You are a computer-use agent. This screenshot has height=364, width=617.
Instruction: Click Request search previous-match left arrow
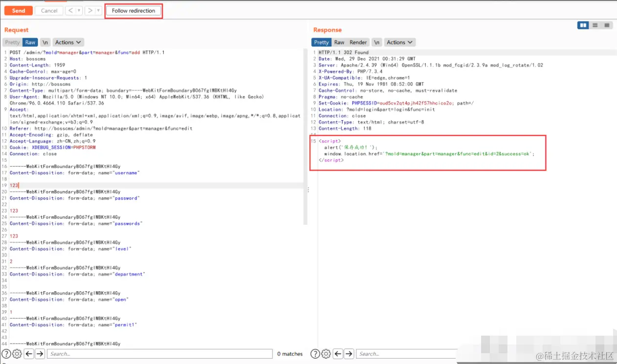click(x=29, y=354)
